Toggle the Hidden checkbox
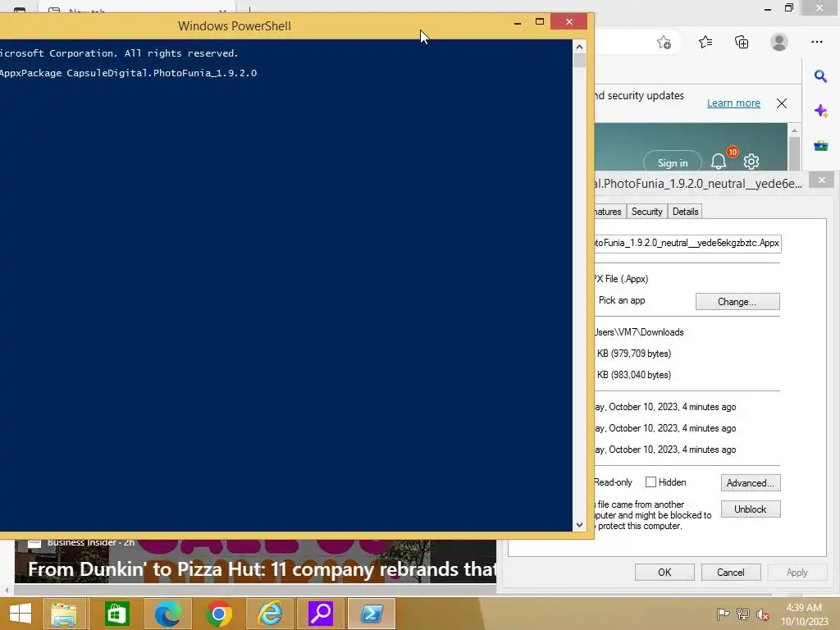 point(651,482)
